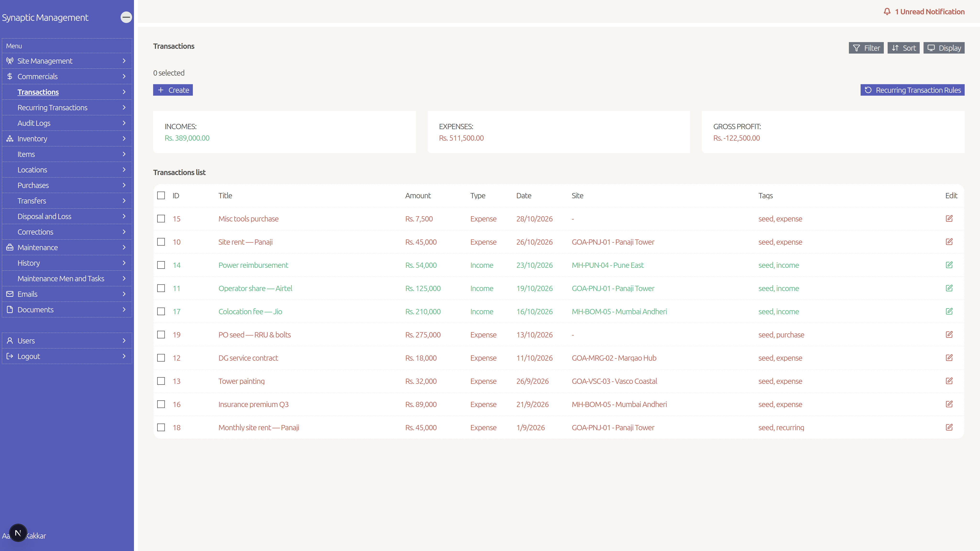980x551 pixels.
Task: Click site 'MH-PUN-04 - Pune East'
Action: (x=607, y=265)
